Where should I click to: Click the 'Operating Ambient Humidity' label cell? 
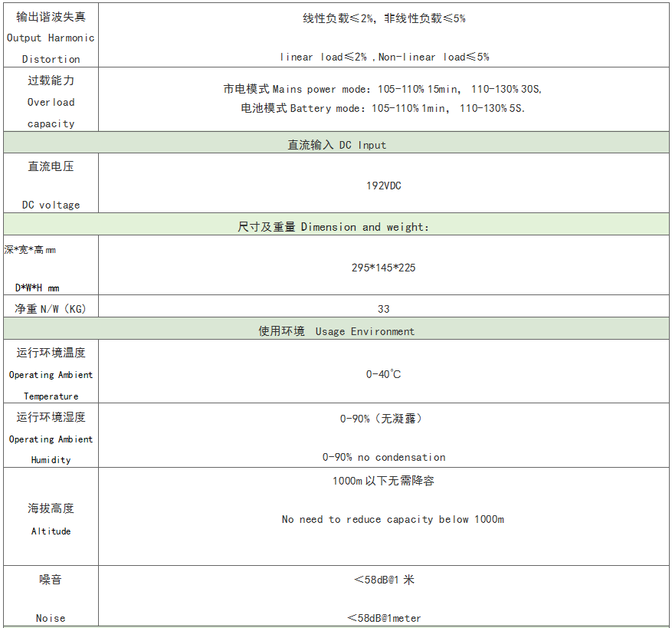click(51, 439)
